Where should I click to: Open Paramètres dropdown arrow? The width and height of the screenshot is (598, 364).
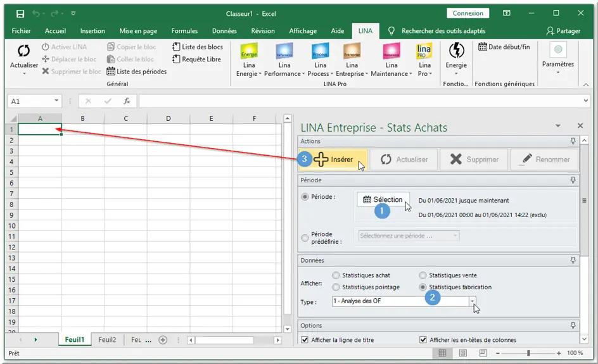coord(558,72)
